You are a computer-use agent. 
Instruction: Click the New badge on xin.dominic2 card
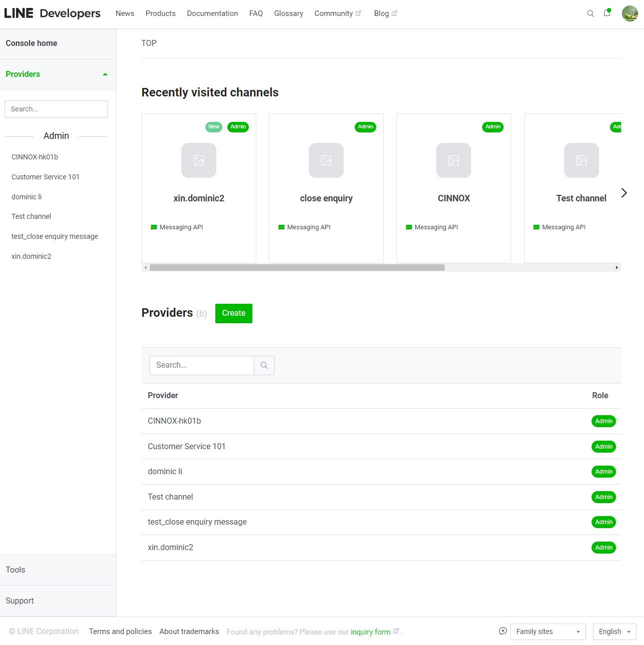coord(214,127)
